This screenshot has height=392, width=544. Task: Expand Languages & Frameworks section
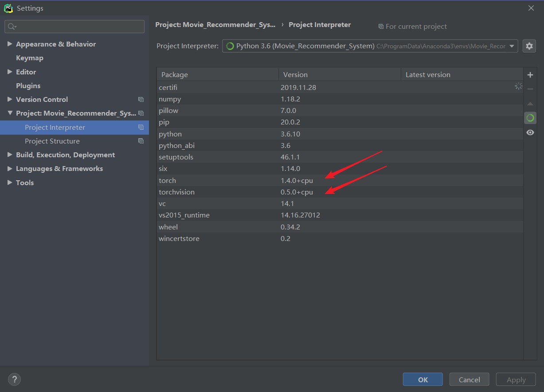tap(10, 168)
